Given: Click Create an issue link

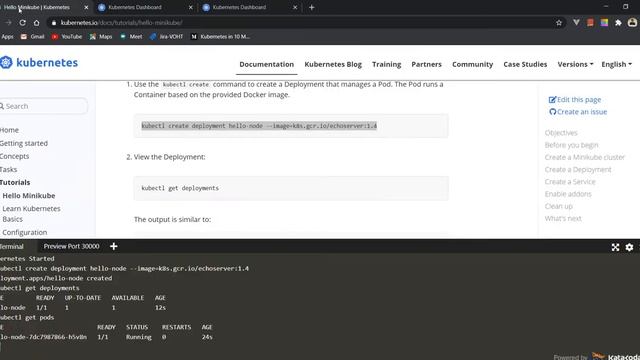Looking at the screenshot, I should (x=578, y=112).
